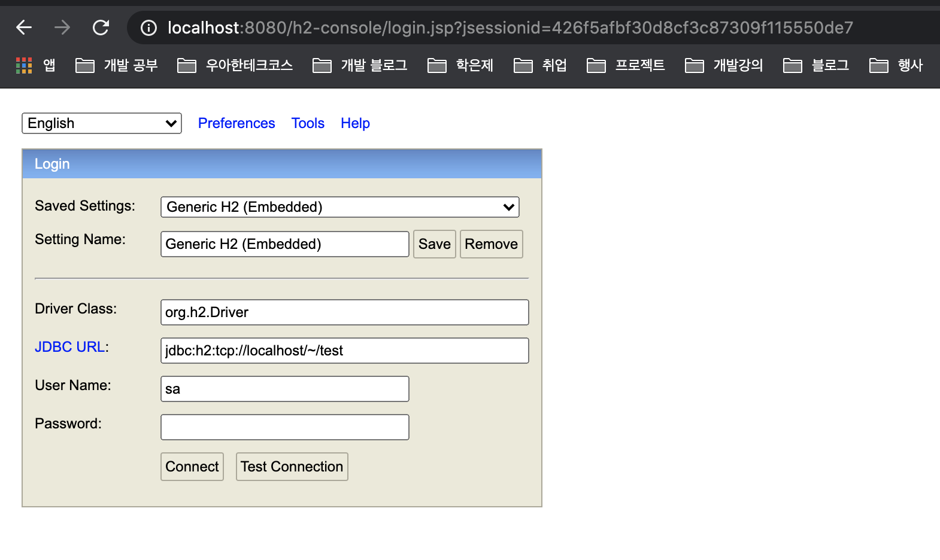Image resolution: width=940 pixels, height=560 pixels.
Task: Click the Setting Name label
Action: point(80,239)
